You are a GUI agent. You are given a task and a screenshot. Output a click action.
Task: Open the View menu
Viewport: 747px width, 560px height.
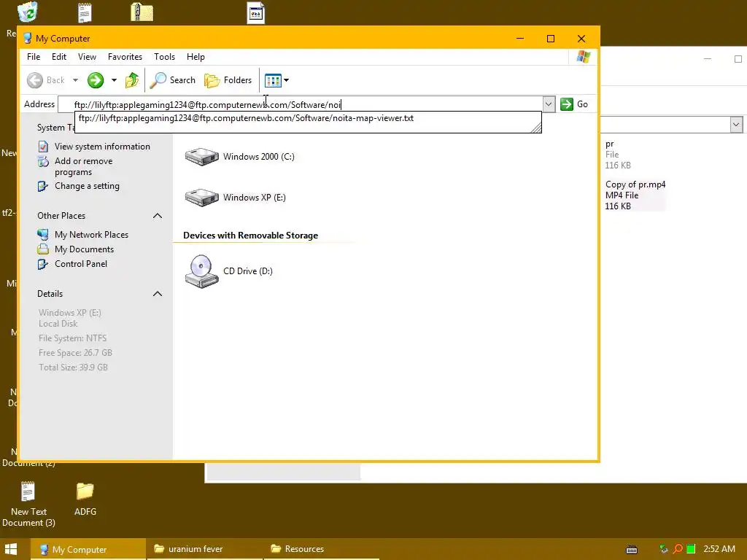point(88,57)
